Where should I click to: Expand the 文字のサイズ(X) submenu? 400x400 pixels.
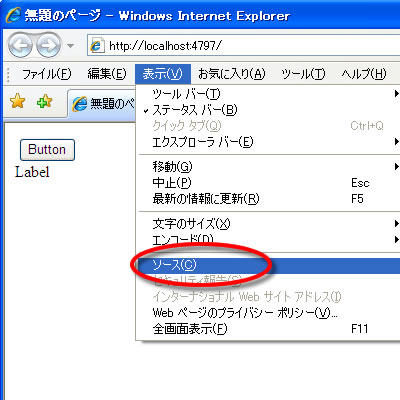click(268, 223)
